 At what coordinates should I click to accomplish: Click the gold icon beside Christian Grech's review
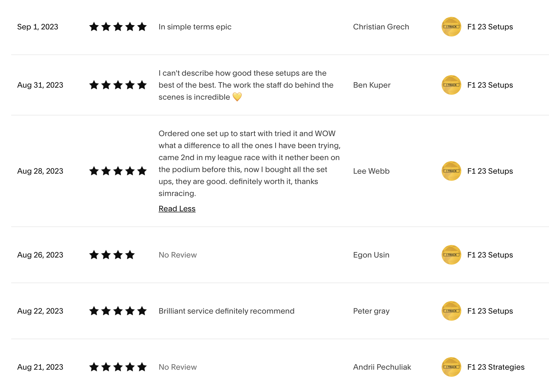click(x=451, y=27)
